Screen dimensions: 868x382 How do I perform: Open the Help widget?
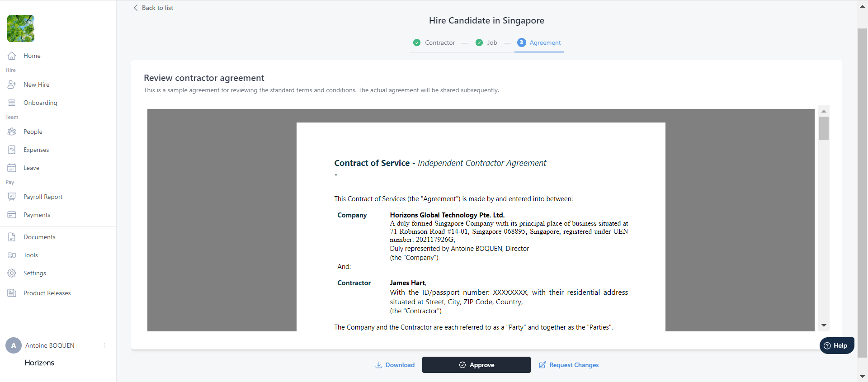tap(836, 345)
